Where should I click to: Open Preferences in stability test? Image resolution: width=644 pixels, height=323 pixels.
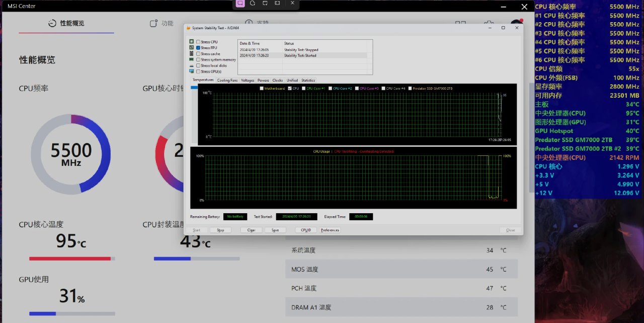330,230
